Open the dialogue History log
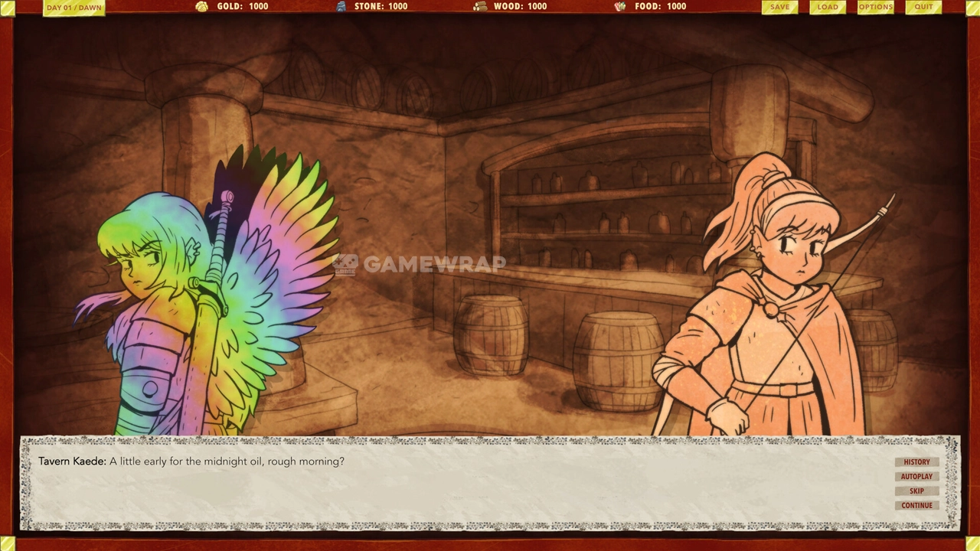Viewport: 980px width, 551px height. click(x=916, y=462)
